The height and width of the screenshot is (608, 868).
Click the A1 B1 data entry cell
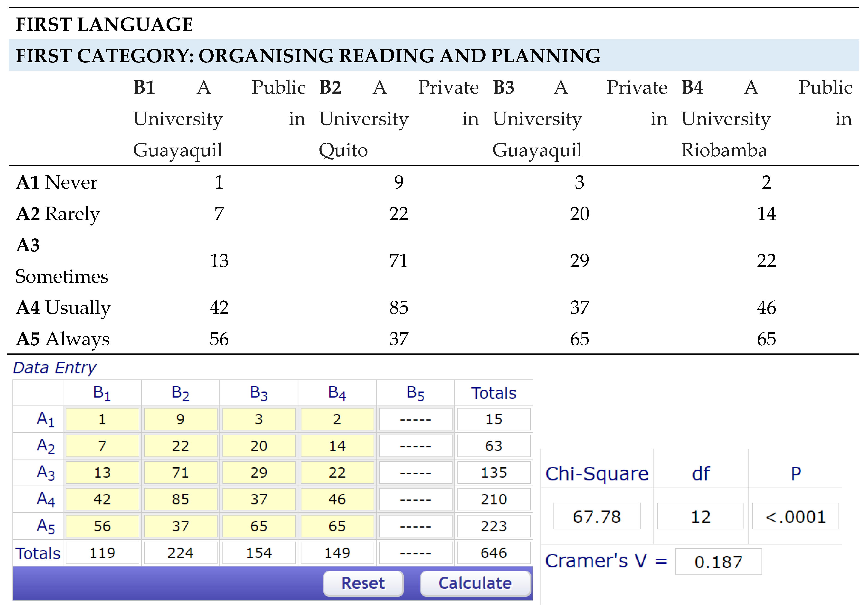point(102,419)
